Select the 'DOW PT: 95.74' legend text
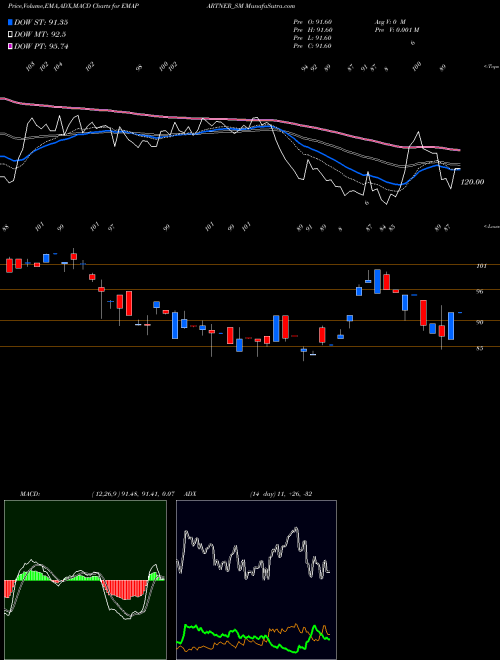Image resolution: width=500 pixels, height=660 pixels. (x=41, y=46)
